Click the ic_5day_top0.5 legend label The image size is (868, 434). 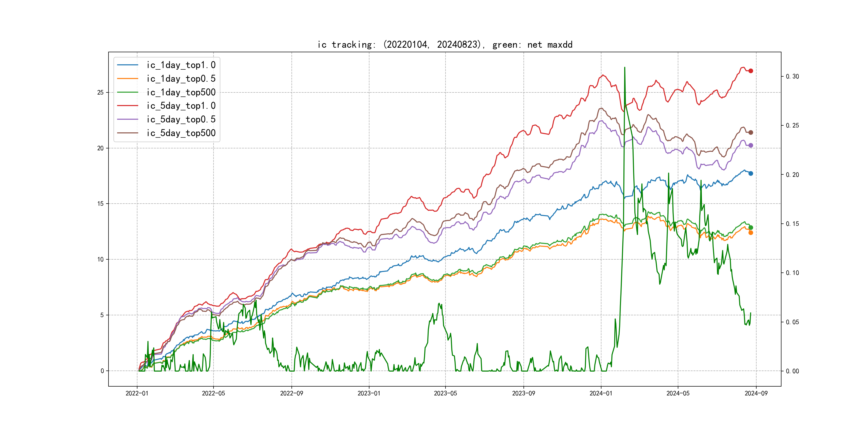point(181,119)
